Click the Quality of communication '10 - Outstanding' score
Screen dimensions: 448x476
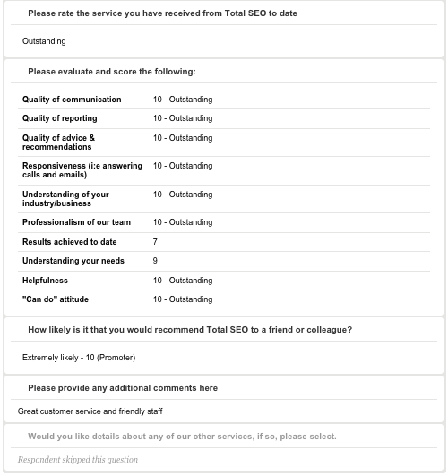coord(183,100)
